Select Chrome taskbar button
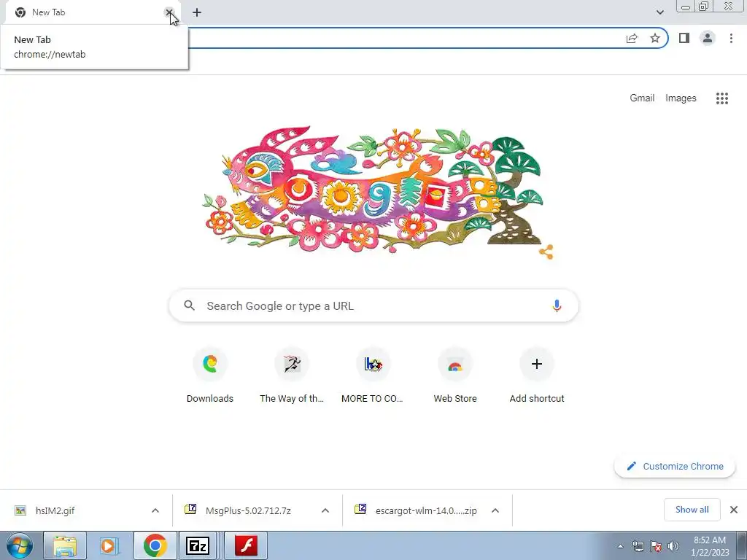The width and height of the screenshot is (747, 560). tap(155, 545)
